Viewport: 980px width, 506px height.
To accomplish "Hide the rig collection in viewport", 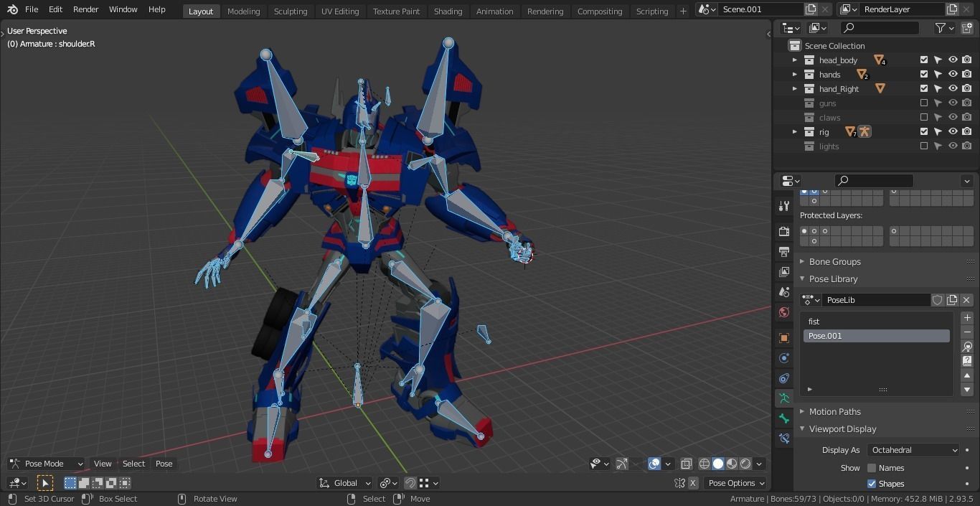I will pyautogui.click(x=953, y=132).
